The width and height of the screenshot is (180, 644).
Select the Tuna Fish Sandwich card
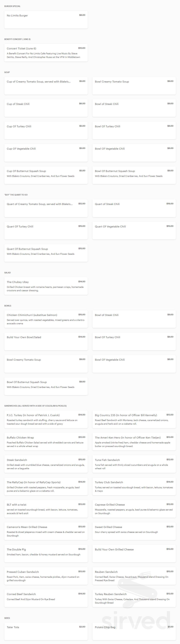point(134,464)
